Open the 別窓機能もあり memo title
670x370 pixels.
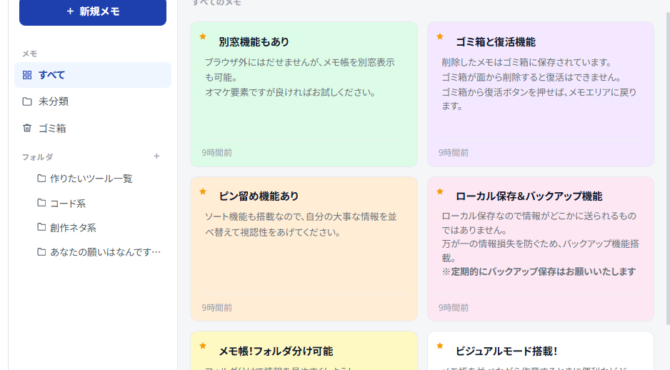coord(254,42)
